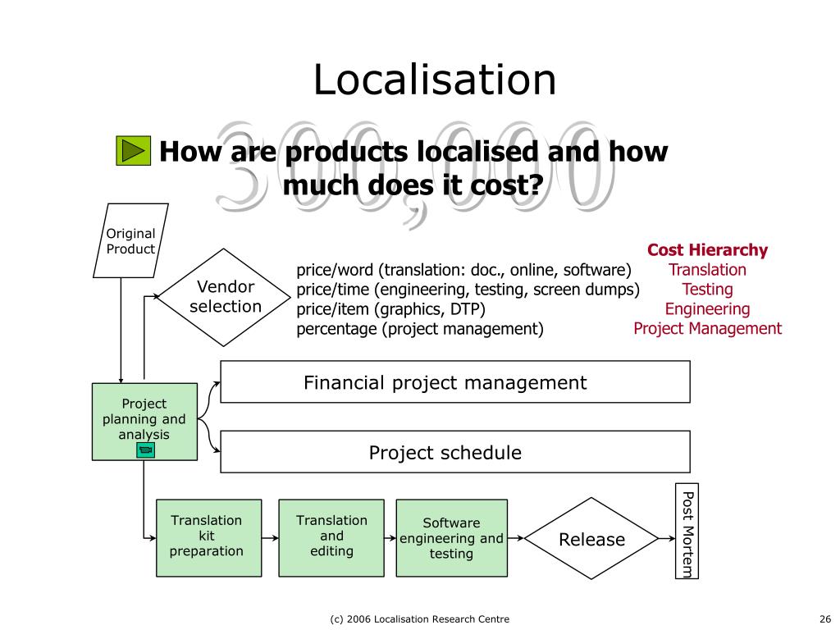Click 'Translation' under Cost Hierarchy
Image resolution: width=840 pixels, height=630 pixels.
click(707, 269)
